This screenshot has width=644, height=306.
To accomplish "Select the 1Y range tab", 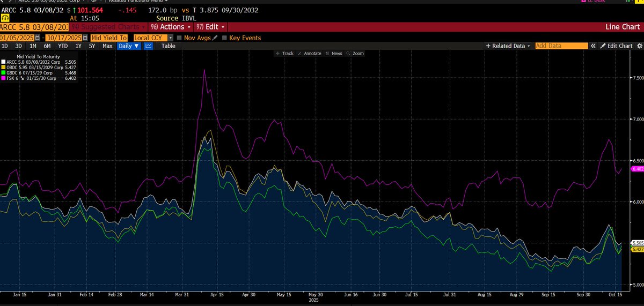I will tap(78, 46).
